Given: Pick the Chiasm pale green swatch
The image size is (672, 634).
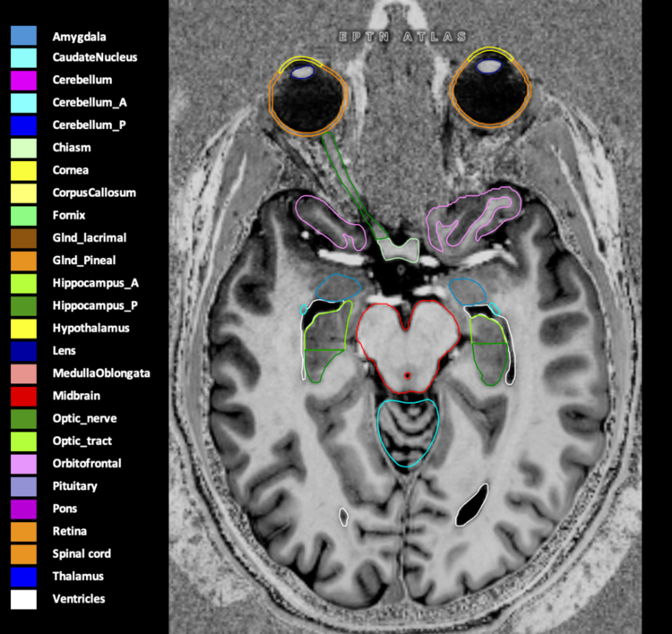Looking at the screenshot, I should pyautogui.click(x=23, y=149).
